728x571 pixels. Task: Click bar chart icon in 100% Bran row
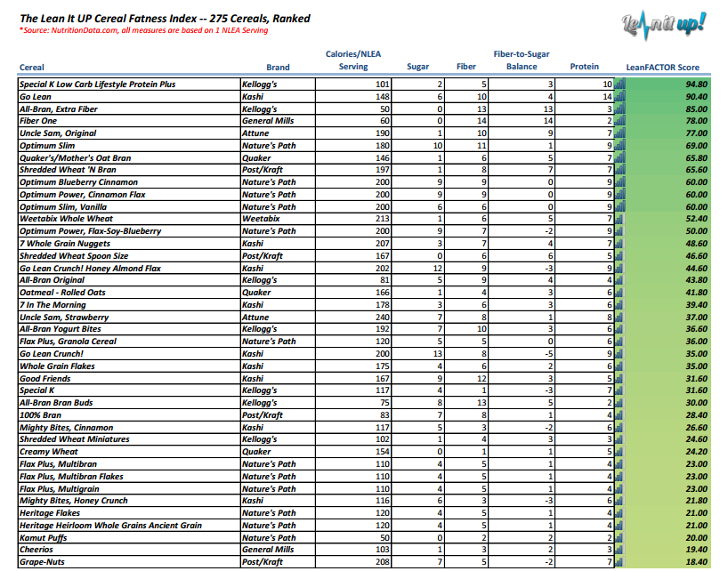619,415
